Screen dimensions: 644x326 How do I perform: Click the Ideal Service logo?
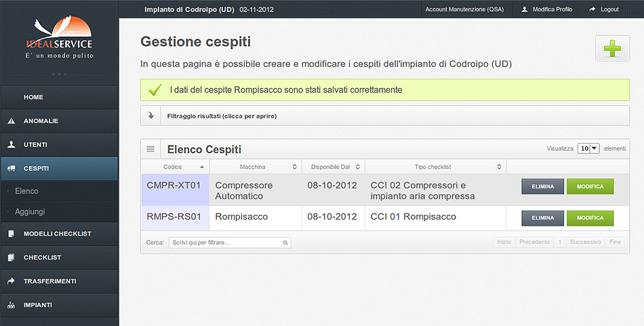click(x=60, y=37)
